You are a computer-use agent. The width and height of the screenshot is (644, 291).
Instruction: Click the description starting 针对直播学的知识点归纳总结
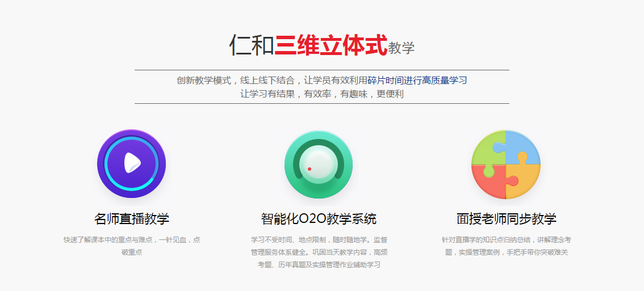(x=507, y=246)
